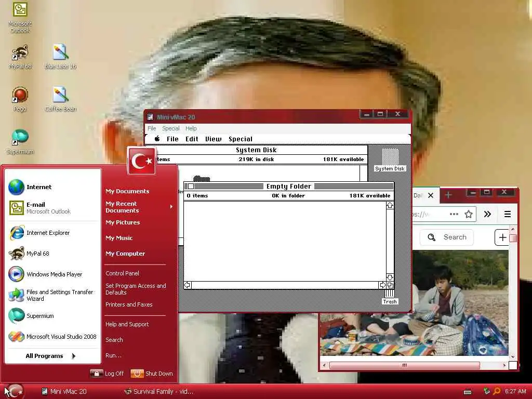
Task: Open Search from Start menu
Action: point(114,340)
